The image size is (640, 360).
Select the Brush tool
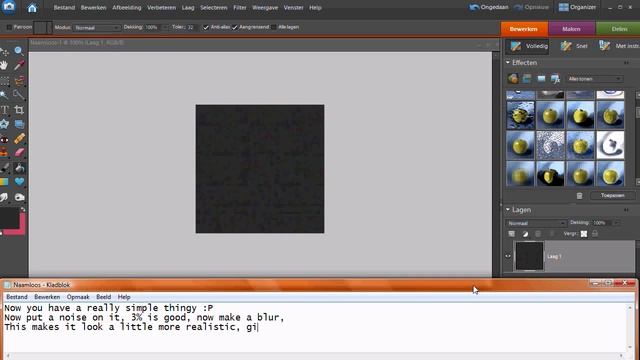click(x=4, y=168)
